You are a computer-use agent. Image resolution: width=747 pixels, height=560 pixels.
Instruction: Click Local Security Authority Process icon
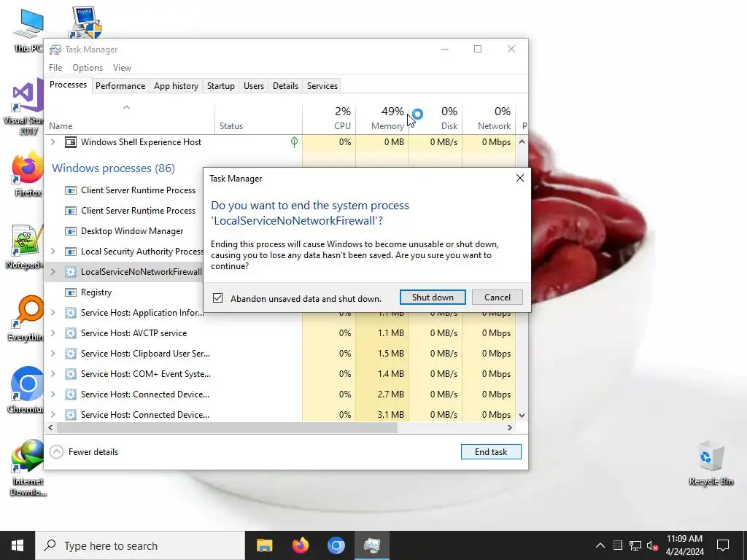coord(71,251)
